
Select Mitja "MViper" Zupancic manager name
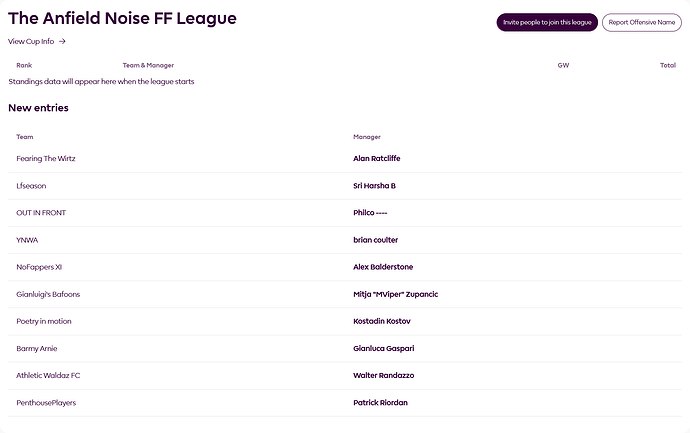(396, 294)
